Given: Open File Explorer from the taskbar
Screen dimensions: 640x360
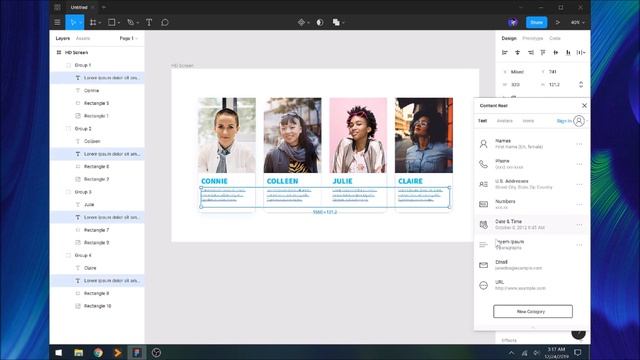Looking at the screenshot, I should [78, 353].
